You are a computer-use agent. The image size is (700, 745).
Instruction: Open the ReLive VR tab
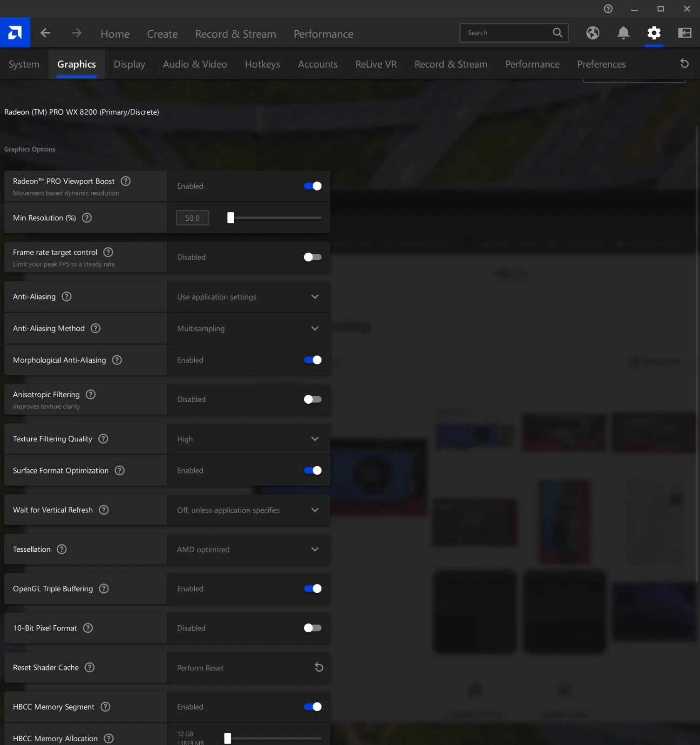click(376, 64)
